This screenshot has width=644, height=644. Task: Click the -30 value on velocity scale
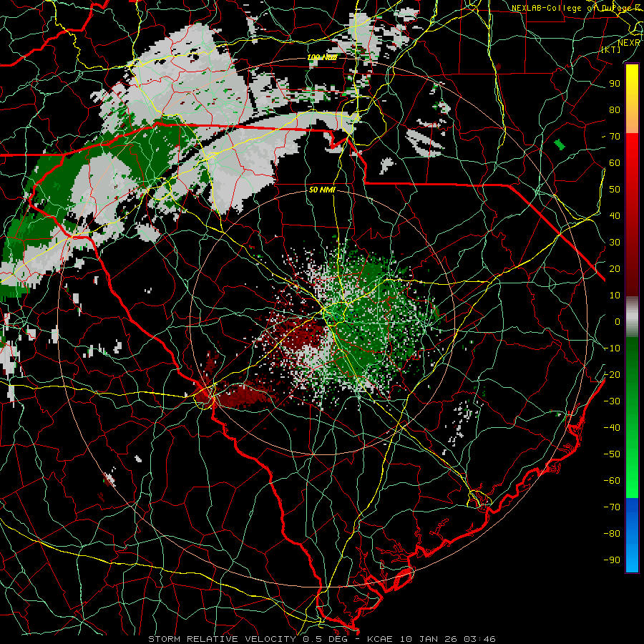[612, 401]
